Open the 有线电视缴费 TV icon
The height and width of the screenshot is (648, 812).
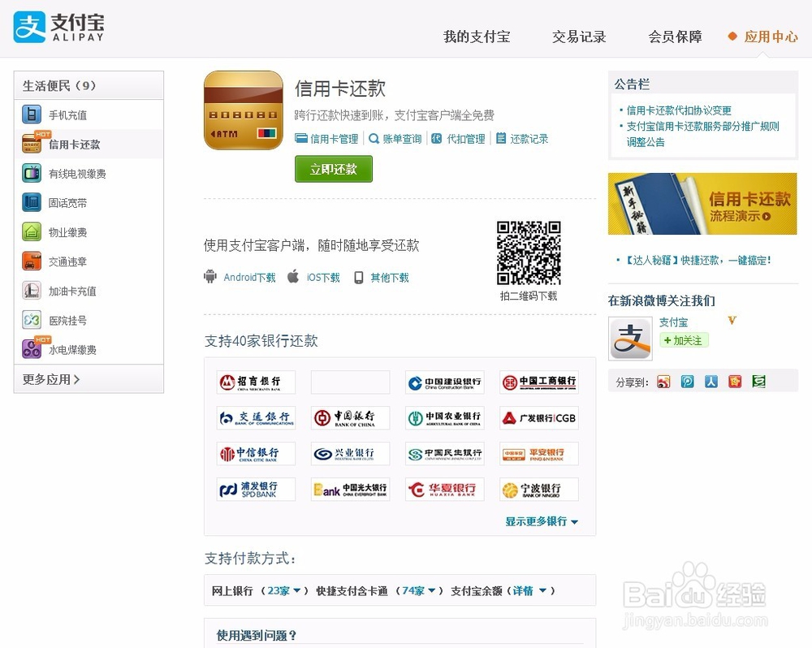[32, 173]
